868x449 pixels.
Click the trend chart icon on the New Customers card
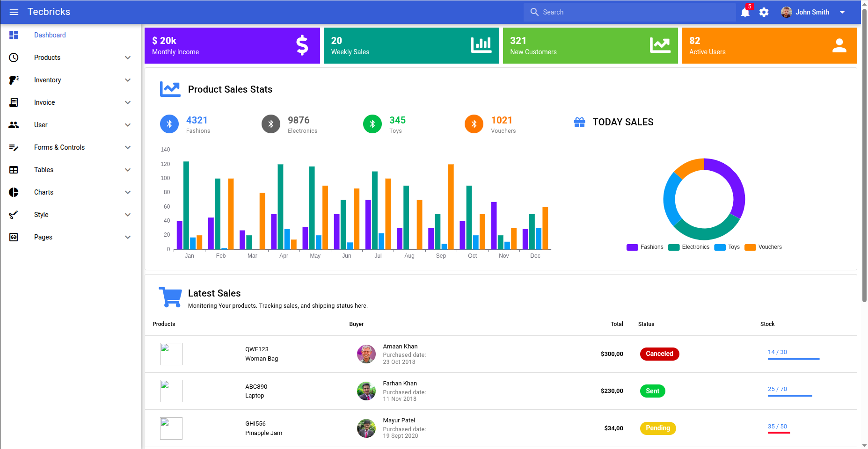660,45
